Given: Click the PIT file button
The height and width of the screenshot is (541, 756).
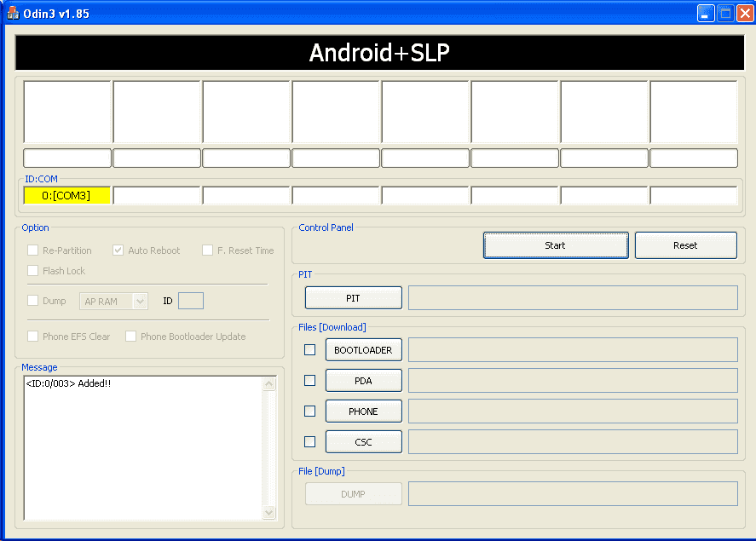Looking at the screenshot, I should coord(354,297).
